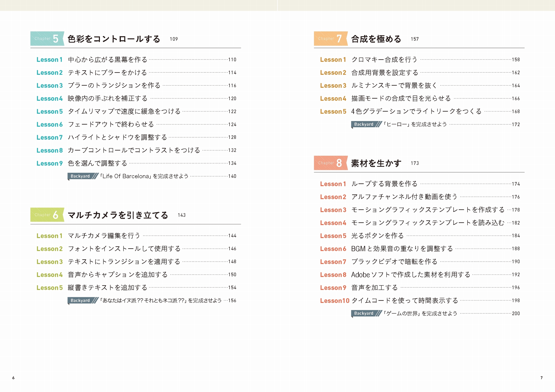Click entry 色を選んで調整する
555x392 pixels.
(x=98, y=163)
